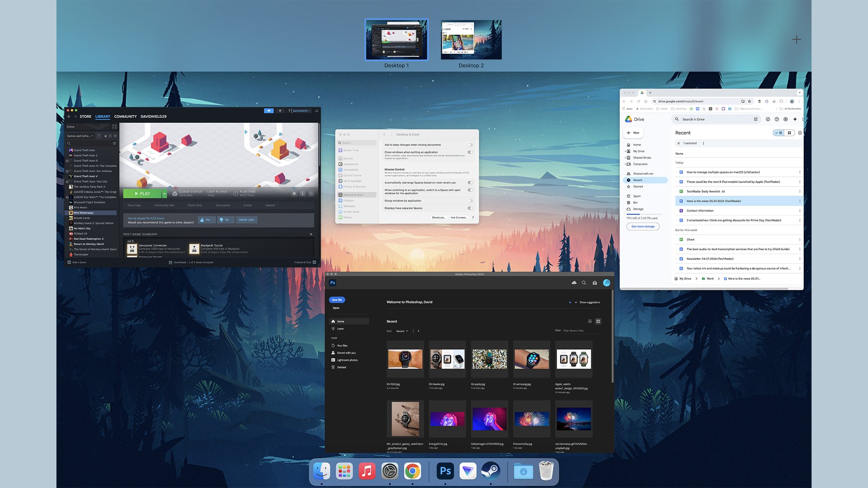Click the notifications bell in Steam's top bar
This screenshot has height=488, width=868.
(x=280, y=111)
